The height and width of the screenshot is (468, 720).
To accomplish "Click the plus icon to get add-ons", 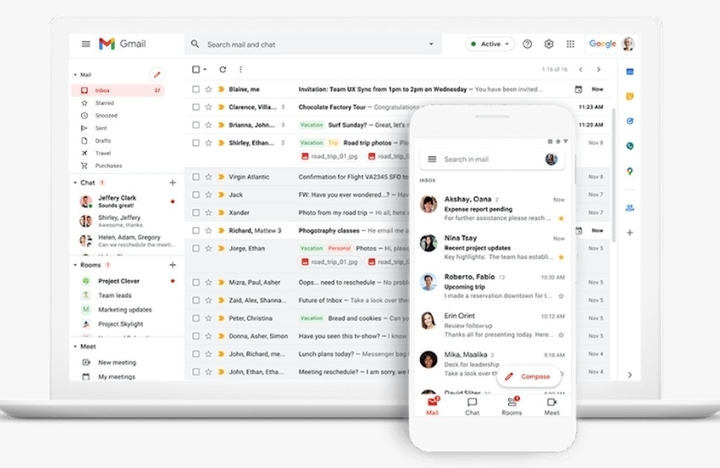I will point(630,233).
